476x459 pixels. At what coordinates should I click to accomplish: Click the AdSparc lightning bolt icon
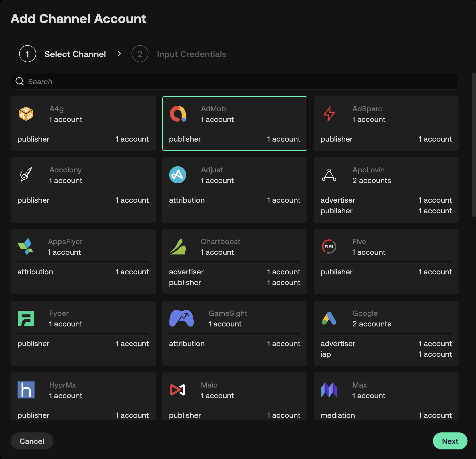click(x=329, y=114)
